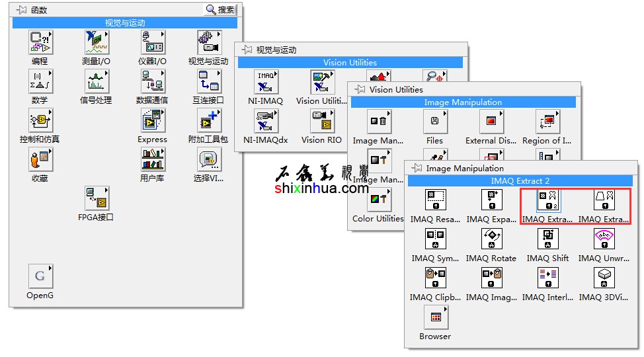644x357 pixels.
Task: Click the IMAQ Interlace icon
Action: 547,278
